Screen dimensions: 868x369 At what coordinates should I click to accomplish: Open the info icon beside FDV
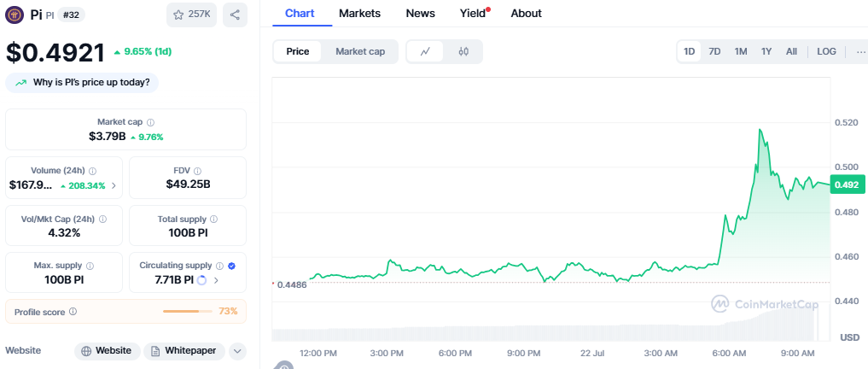[x=198, y=171]
